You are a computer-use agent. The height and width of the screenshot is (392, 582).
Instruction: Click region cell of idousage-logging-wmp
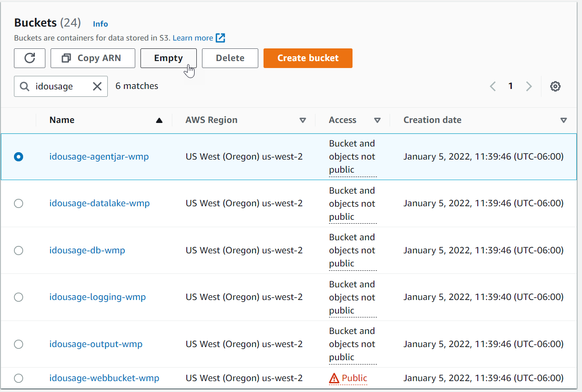(244, 297)
